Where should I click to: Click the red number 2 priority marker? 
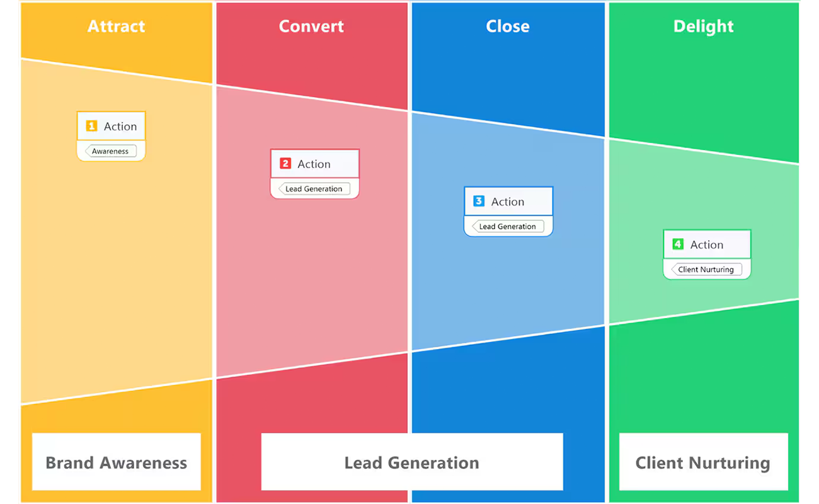[x=285, y=164]
